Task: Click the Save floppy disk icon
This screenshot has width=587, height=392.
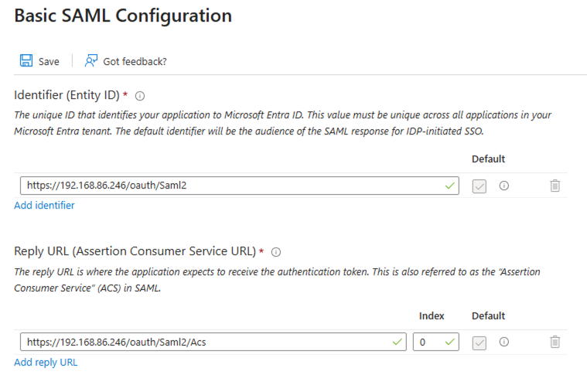Action: point(26,61)
